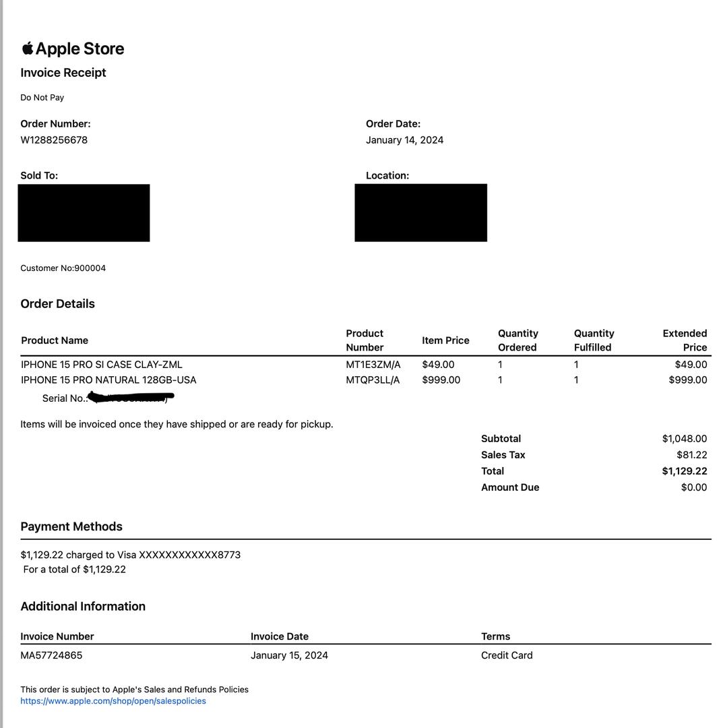Image resolution: width=723 pixels, height=728 pixels.
Task: Click the 'For a total of $1,129.22' line
Action: (x=74, y=569)
